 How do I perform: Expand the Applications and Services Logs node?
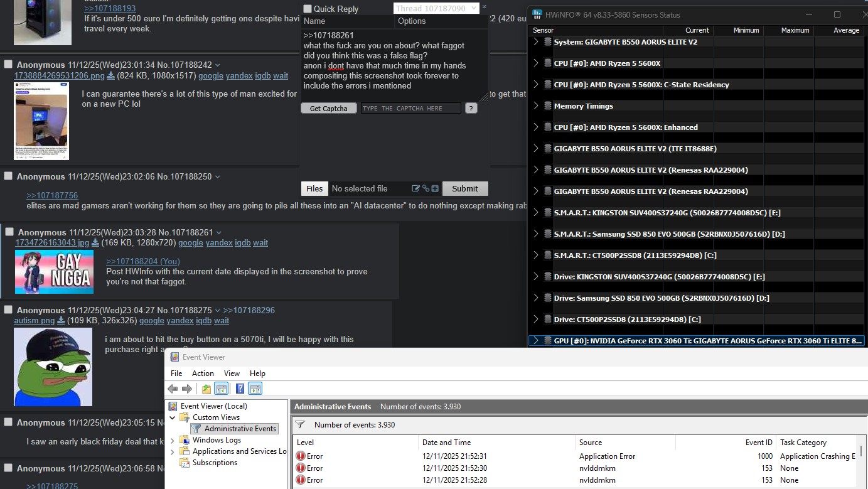(173, 451)
